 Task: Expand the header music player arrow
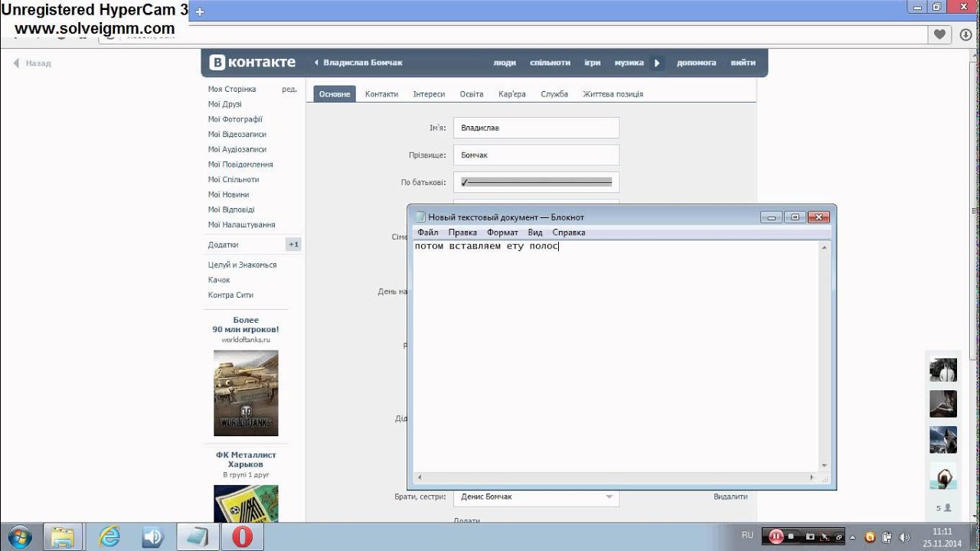[657, 63]
